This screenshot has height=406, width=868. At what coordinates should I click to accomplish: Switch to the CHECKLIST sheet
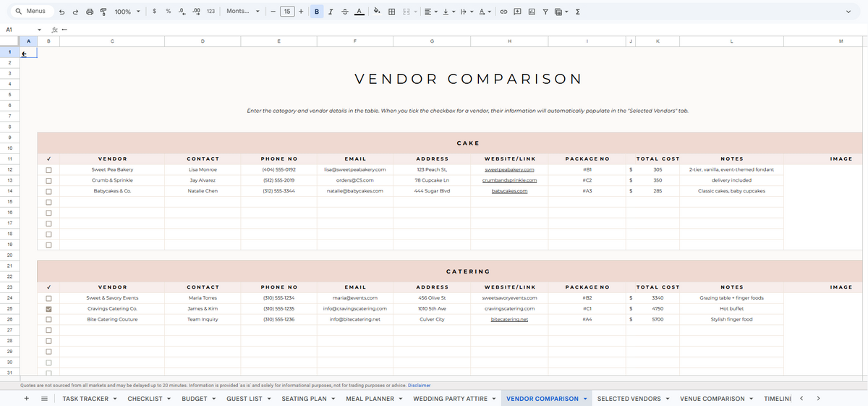145,399
